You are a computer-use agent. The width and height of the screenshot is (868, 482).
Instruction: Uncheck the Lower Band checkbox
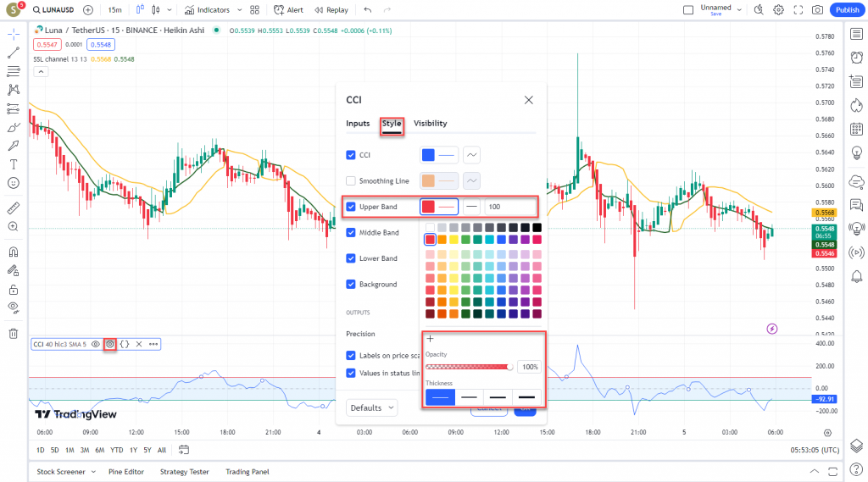(350, 258)
